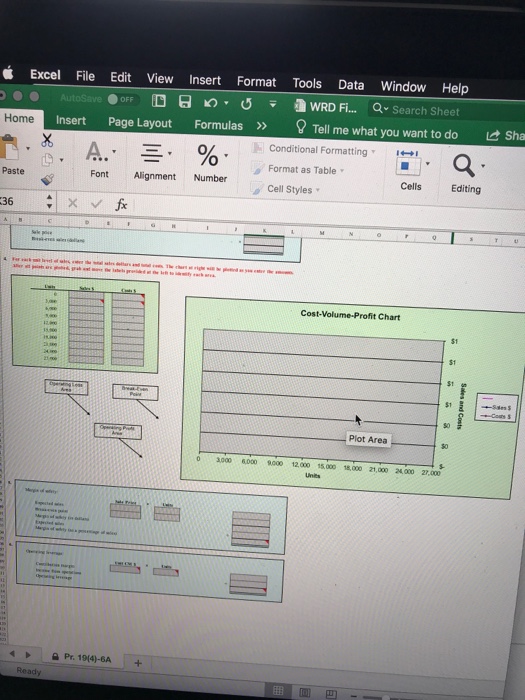Click the Name Box stepper arrows
The width and height of the screenshot is (525, 700).
[49, 202]
